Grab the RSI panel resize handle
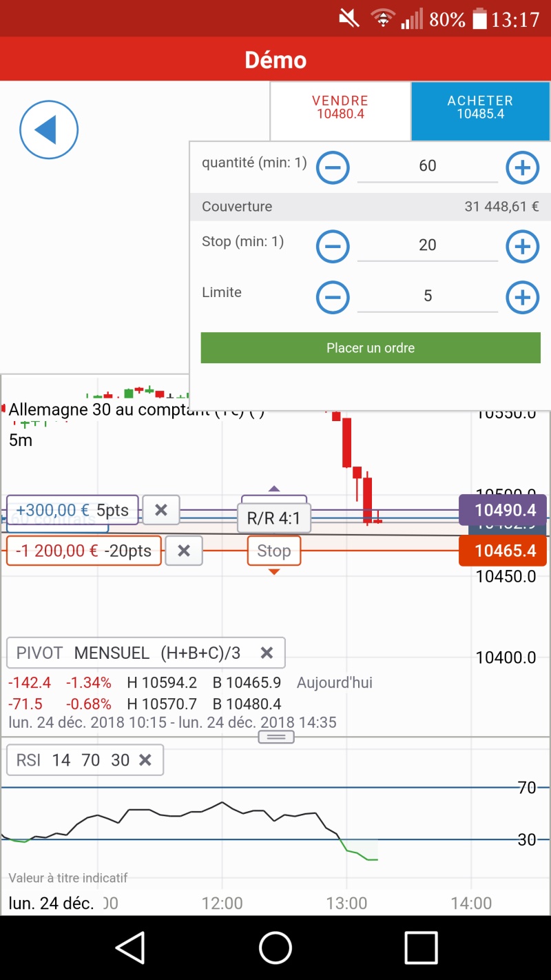The height and width of the screenshot is (980, 551). [x=276, y=737]
